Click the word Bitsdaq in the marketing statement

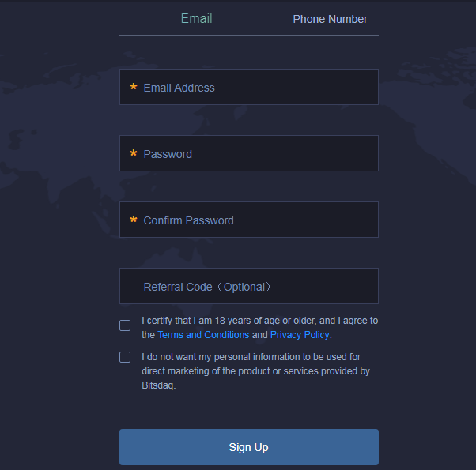pos(158,386)
